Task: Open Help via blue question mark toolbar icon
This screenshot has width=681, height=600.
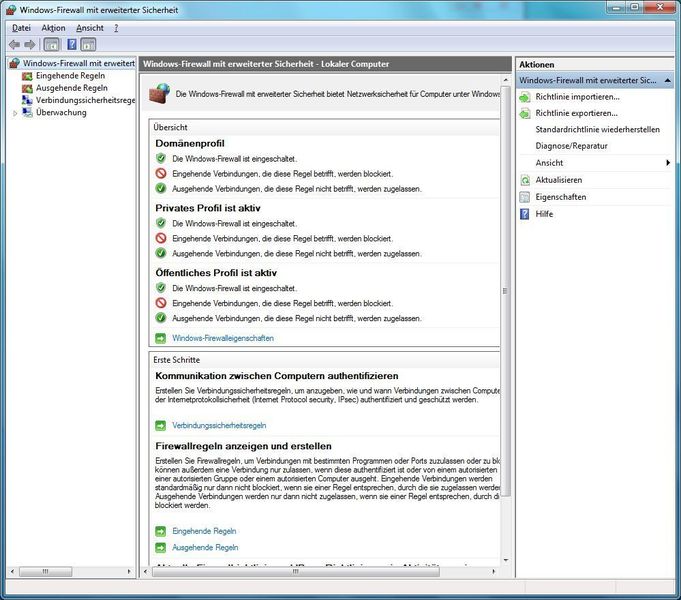Action: click(x=72, y=44)
